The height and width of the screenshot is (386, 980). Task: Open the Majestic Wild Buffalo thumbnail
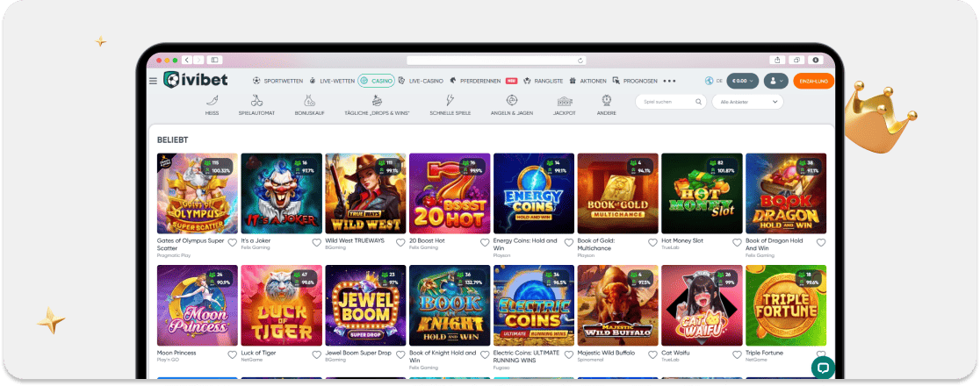pyautogui.click(x=618, y=305)
